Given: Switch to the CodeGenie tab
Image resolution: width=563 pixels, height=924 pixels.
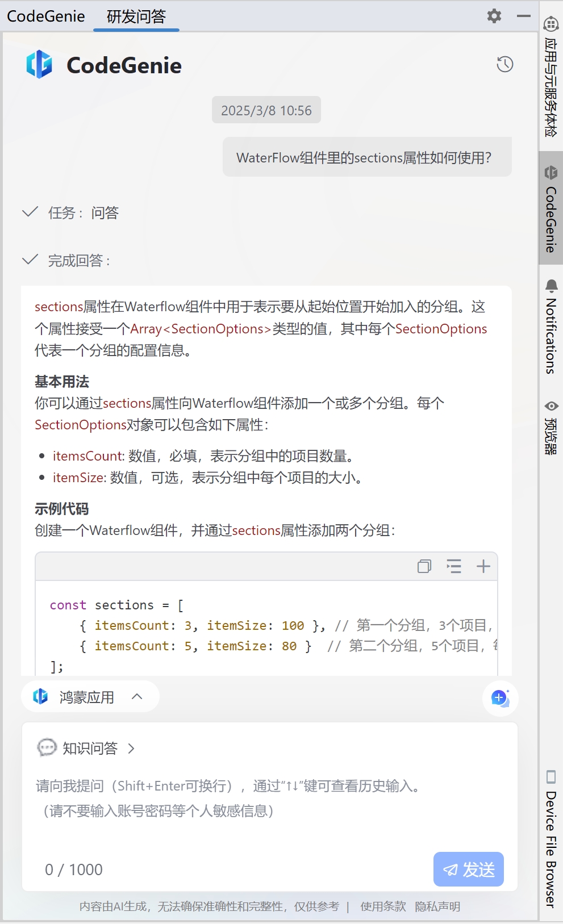Looking at the screenshot, I should click(x=46, y=16).
